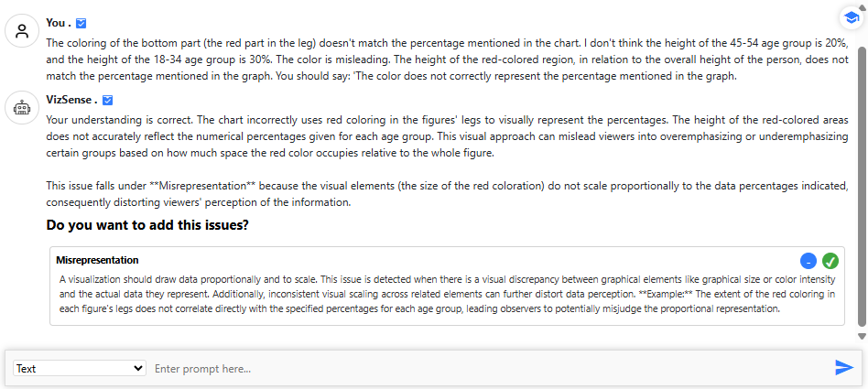Click the Misrepresentation issue card title
This screenshot has width=868, height=389.
point(97,260)
